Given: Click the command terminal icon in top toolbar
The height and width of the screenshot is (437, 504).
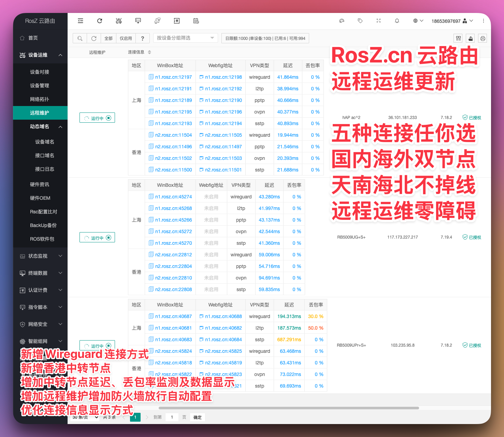Looking at the screenshot, I should [x=138, y=21].
